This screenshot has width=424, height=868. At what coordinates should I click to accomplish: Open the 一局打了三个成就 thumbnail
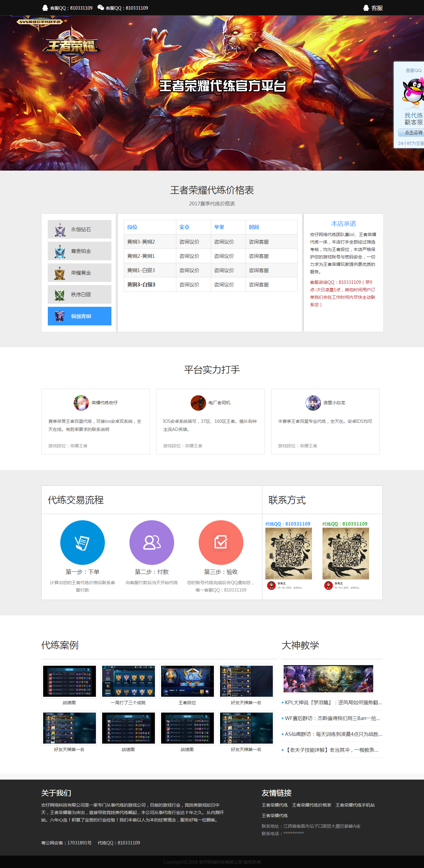click(128, 681)
